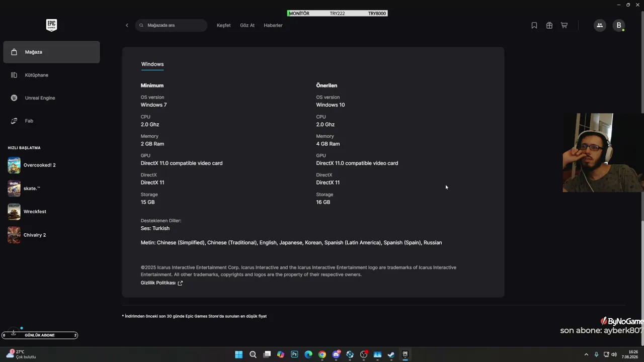Open the weather widget on taskbar

pyautogui.click(x=21, y=354)
